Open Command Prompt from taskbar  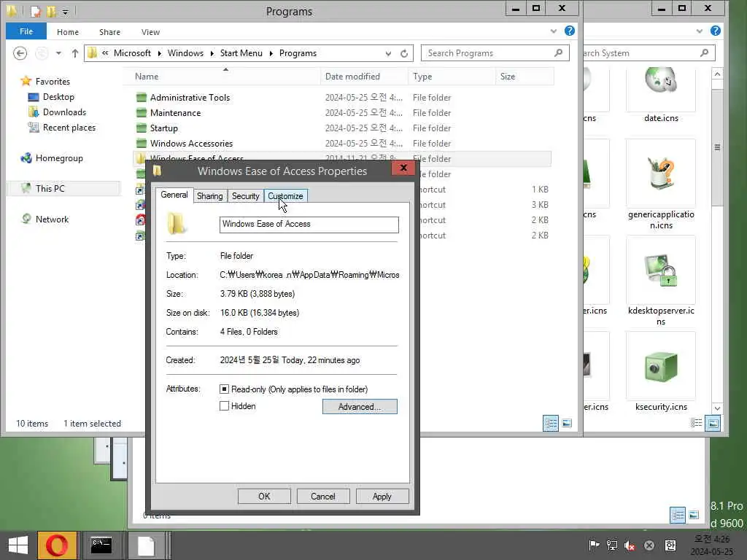(101, 545)
